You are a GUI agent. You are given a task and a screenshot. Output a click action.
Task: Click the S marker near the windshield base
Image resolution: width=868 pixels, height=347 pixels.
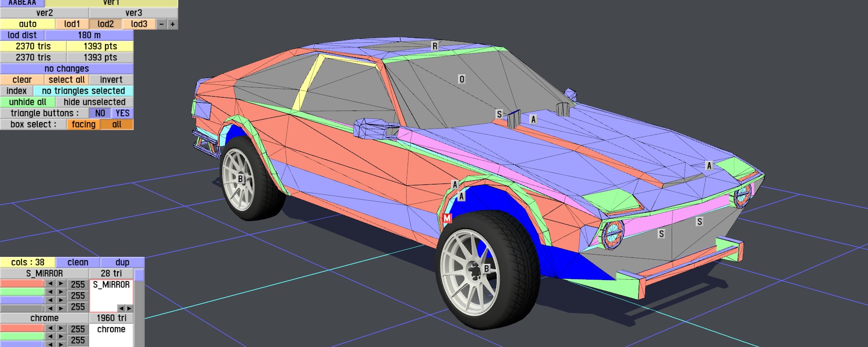[x=499, y=114]
